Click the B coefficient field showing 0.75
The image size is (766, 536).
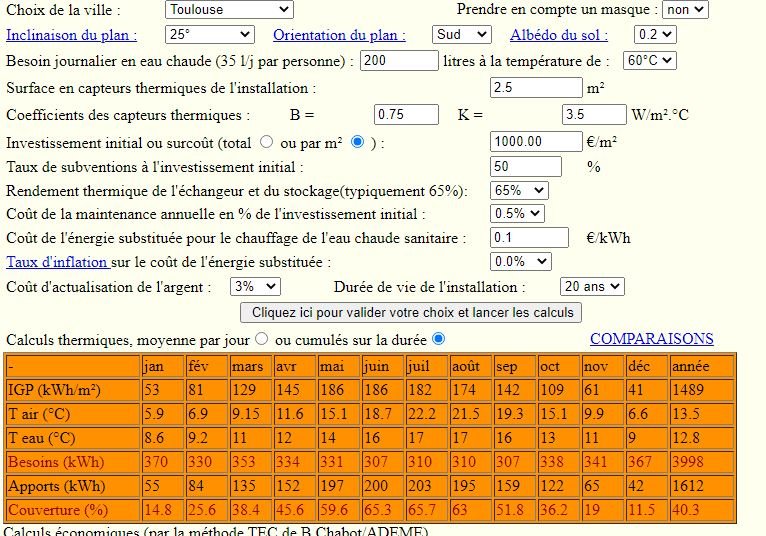(x=406, y=114)
